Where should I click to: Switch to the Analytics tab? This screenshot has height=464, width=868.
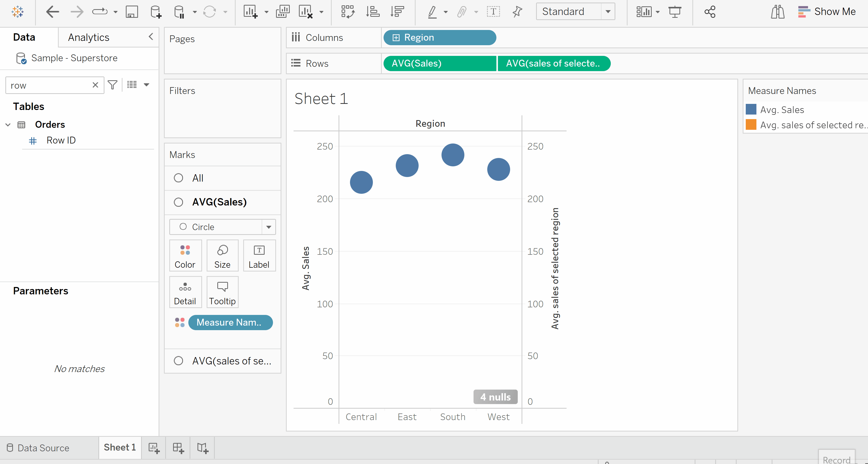pyautogui.click(x=89, y=37)
